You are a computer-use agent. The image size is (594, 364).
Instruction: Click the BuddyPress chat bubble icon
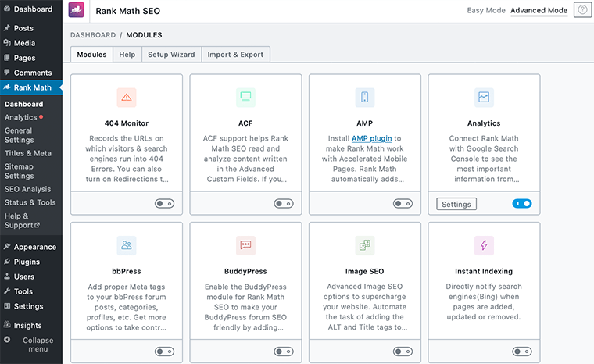tap(245, 245)
